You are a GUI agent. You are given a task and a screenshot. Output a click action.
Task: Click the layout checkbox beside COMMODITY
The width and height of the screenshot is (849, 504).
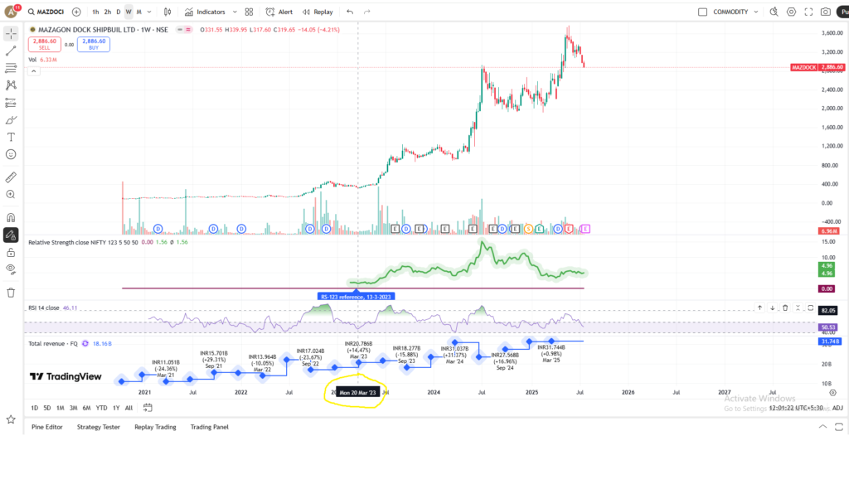point(703,12)
